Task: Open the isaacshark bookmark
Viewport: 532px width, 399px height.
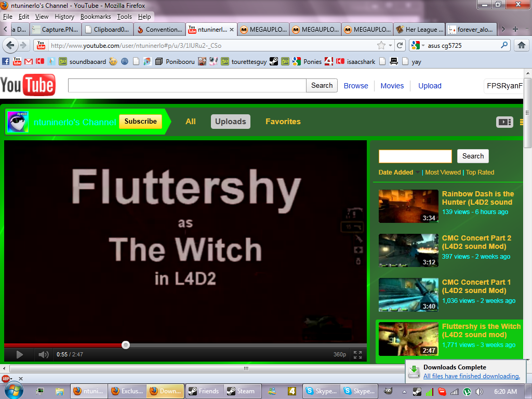Action: pyautogui.click(x=355, y=61)
